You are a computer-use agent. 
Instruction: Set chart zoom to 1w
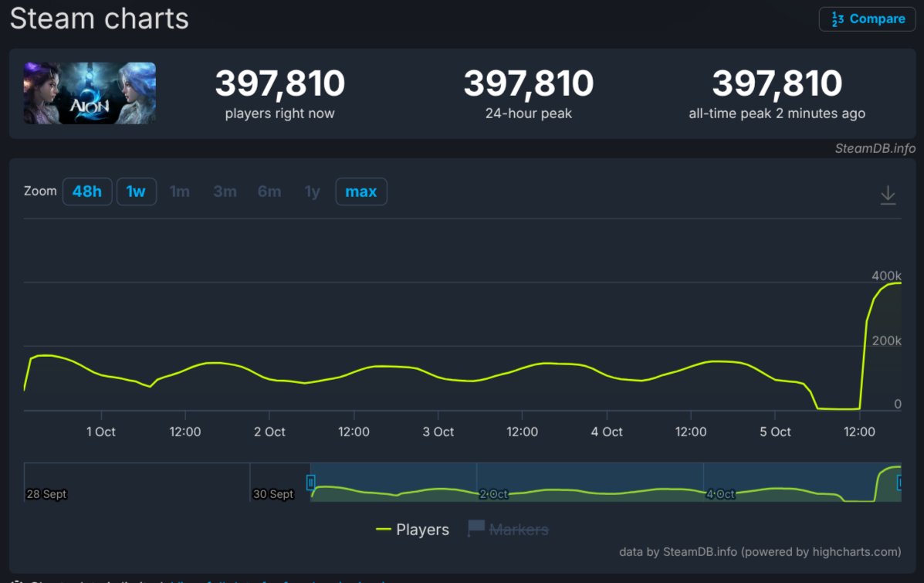[x=136, y=192]
